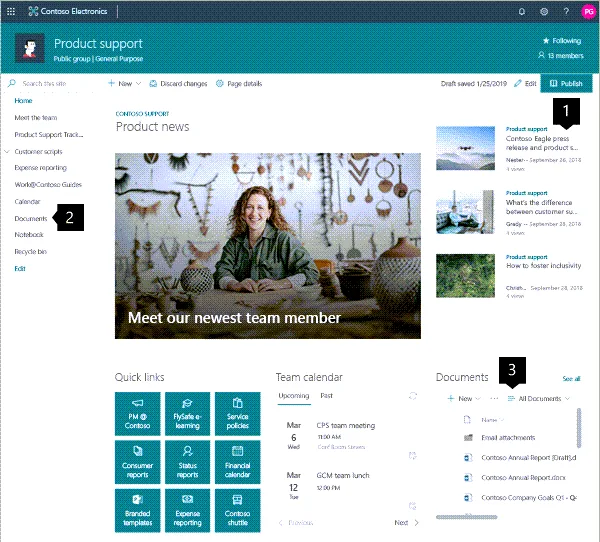This screenshot has width=600, height=542.
Task: Publish the page
Action: (566, 83)
